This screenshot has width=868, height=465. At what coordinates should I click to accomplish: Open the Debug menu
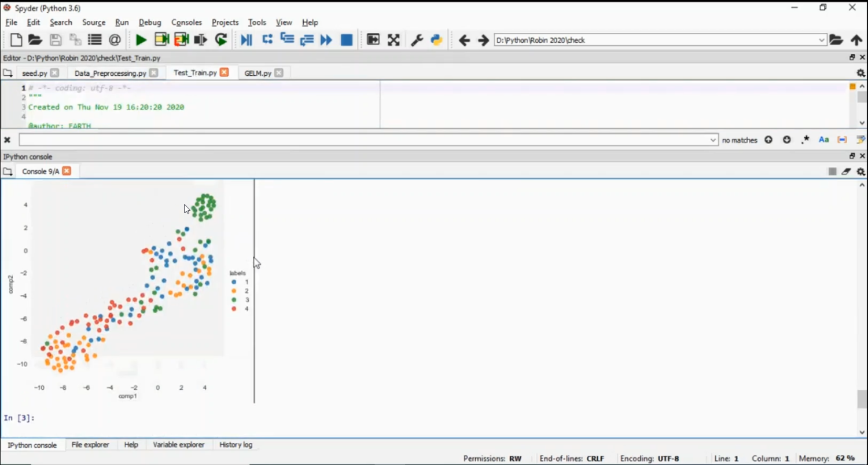(x=150, y=22)
